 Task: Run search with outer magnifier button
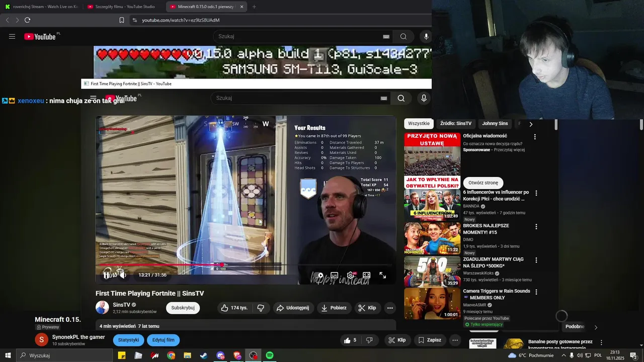404,36
